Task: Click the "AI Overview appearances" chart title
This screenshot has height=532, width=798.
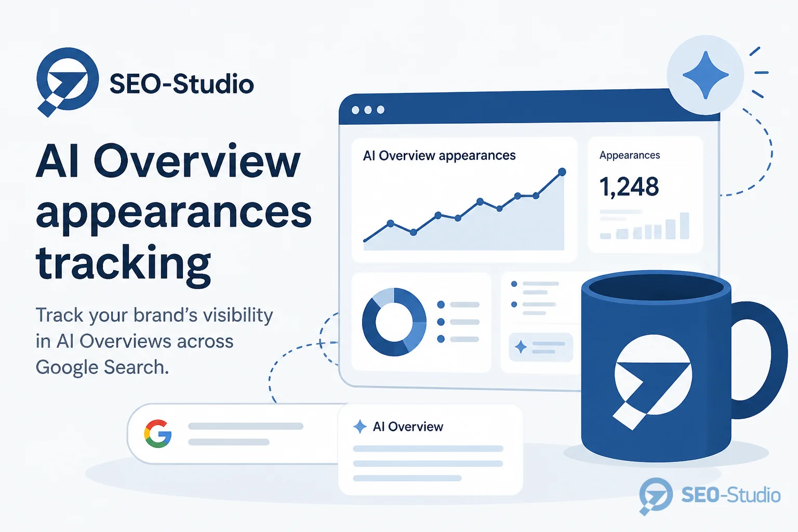Action: point(439,156)
